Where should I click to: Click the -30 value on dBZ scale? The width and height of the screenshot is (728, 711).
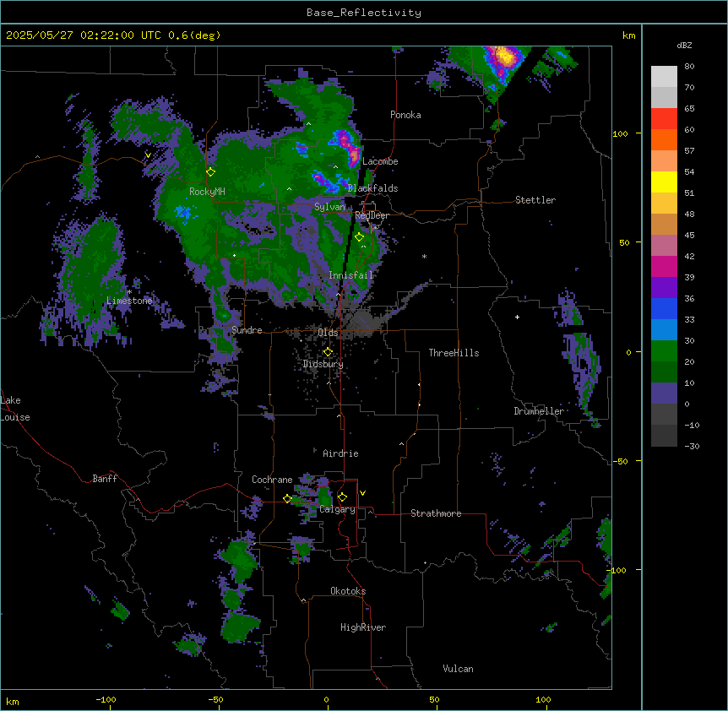click(692, 446)
